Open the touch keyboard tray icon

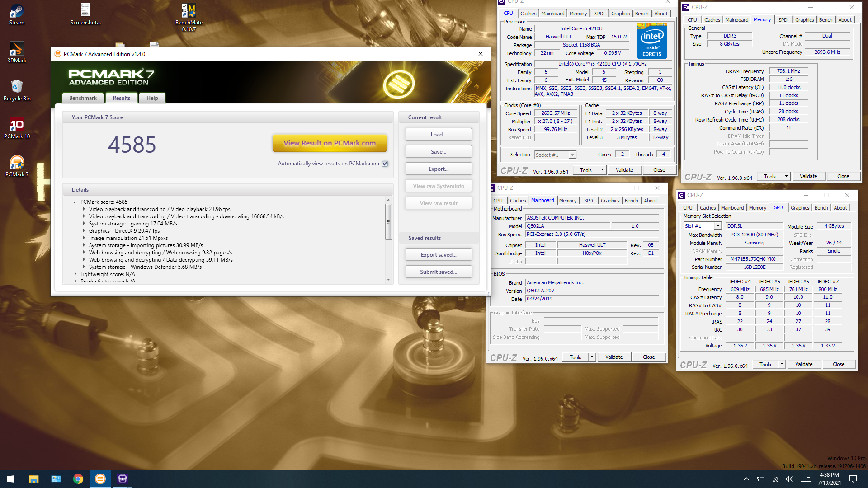pos(806,479)
